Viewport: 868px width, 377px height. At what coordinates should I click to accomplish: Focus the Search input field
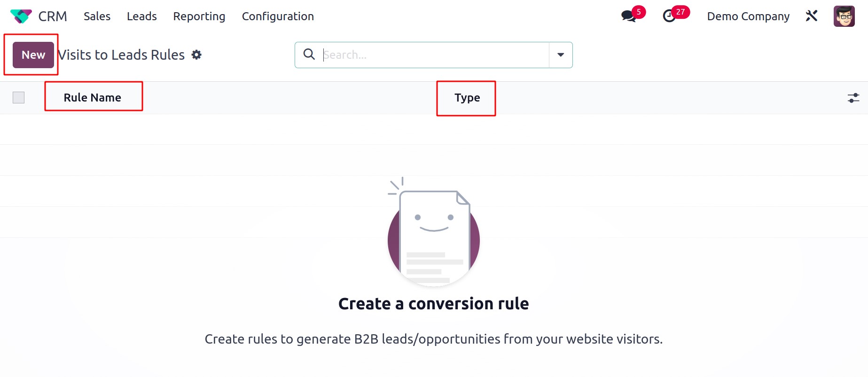(x=435, y=55)
